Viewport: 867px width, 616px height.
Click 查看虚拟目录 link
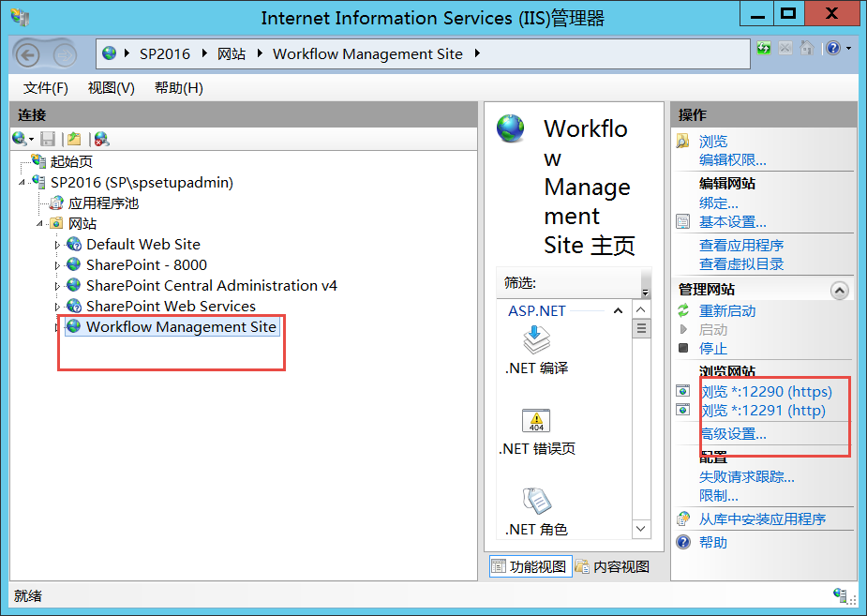pyautogui.click(x=741, y=263)
